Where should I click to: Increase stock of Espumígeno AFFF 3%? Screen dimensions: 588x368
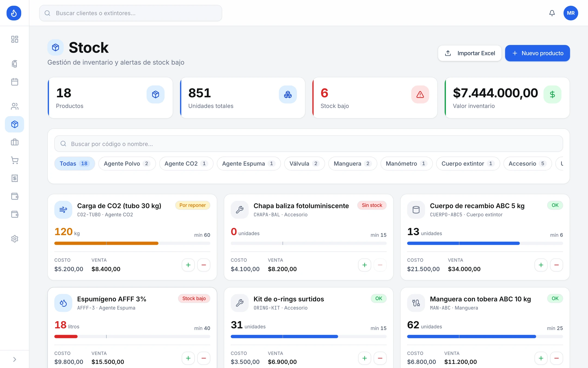tap(188, 358)
